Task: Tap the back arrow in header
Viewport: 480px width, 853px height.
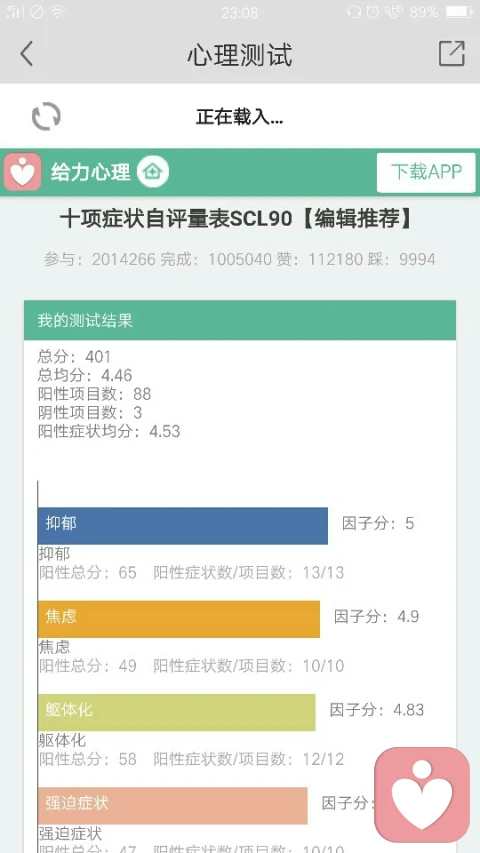Action: click(x=26, y=54)
